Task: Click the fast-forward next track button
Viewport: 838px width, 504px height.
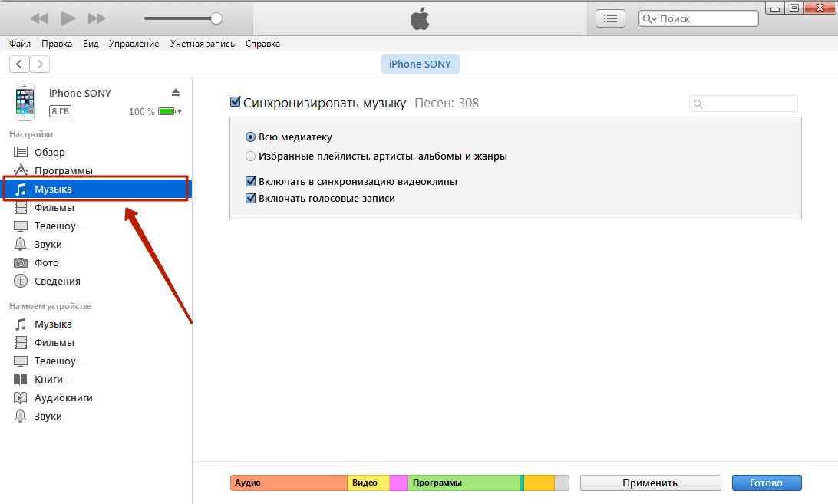Action: (x=97, y=18)
